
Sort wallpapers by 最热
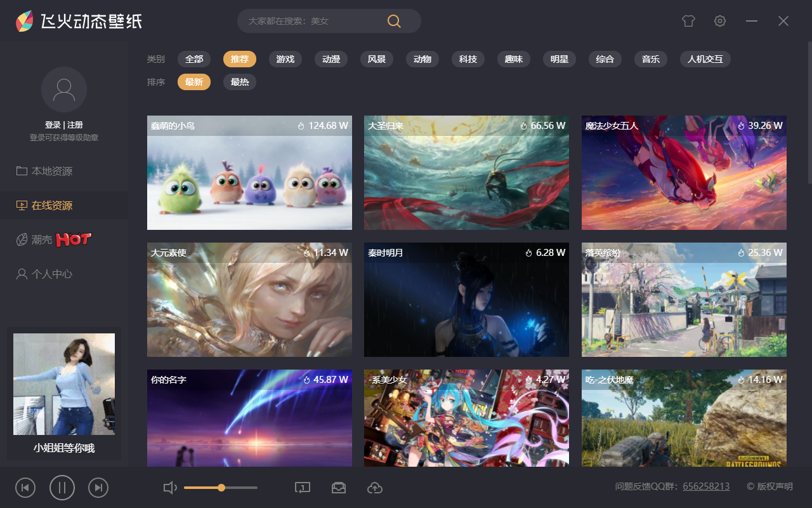240,82
